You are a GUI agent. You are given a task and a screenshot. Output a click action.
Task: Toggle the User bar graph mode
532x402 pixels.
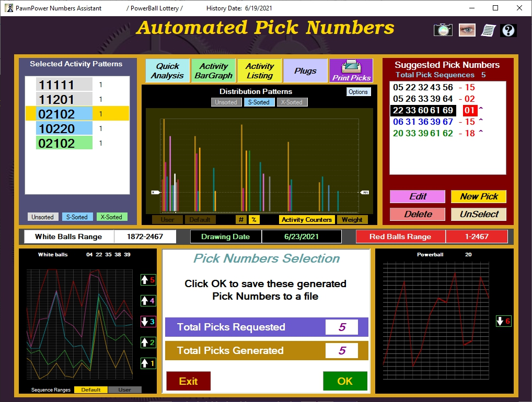coord(167,220)
